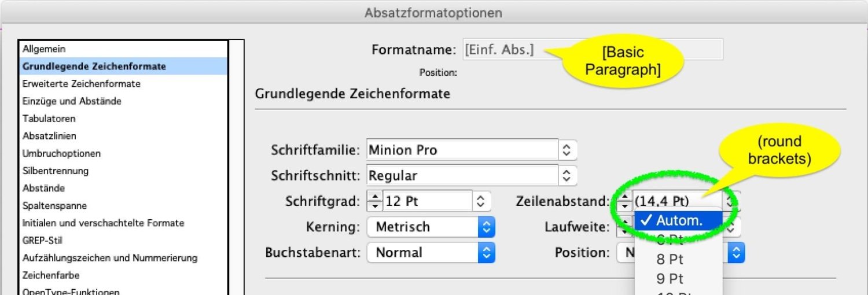Click the Schriftgrad 12 Pt field

pos(427,201)
